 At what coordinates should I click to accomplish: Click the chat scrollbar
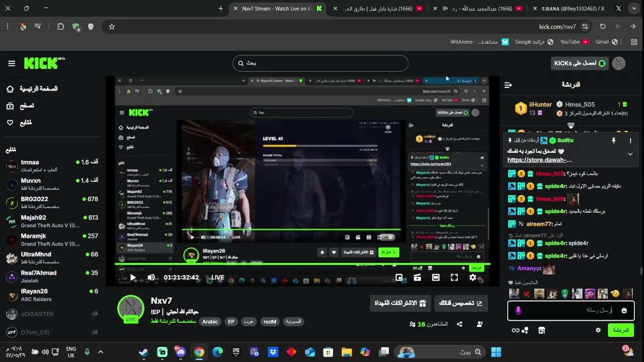tap(641, 271)
